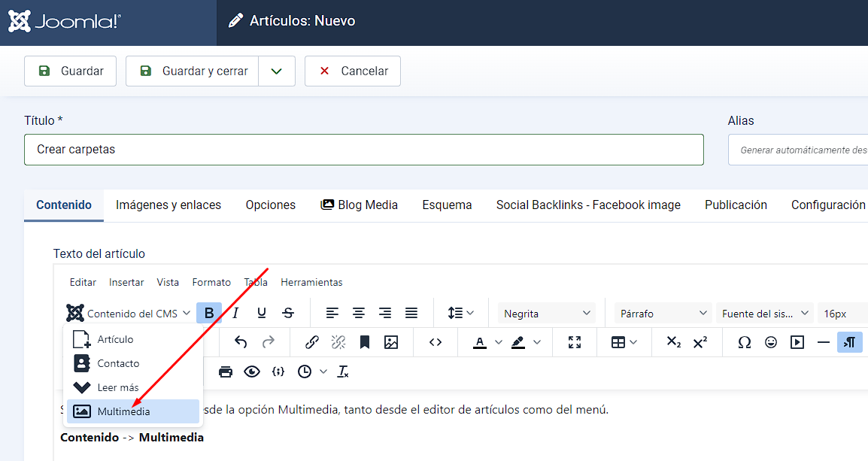Click the text color swatch button
The image size is (868, 461).
479,342
